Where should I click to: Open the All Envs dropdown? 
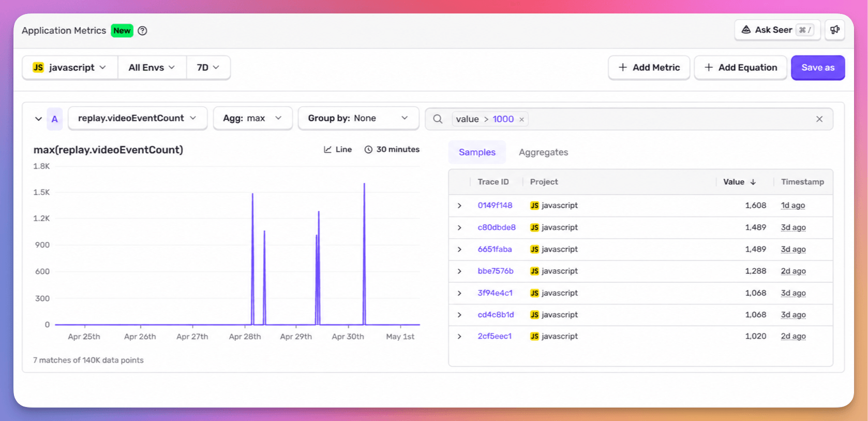[152, 67]
